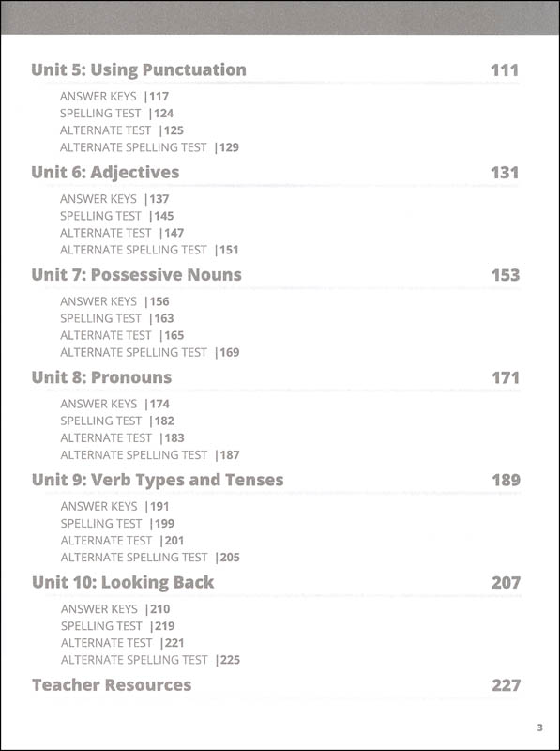Open Unit 5: Using Punctuation heading
Screen dimensions: 560x751
(x=139, y=69)
